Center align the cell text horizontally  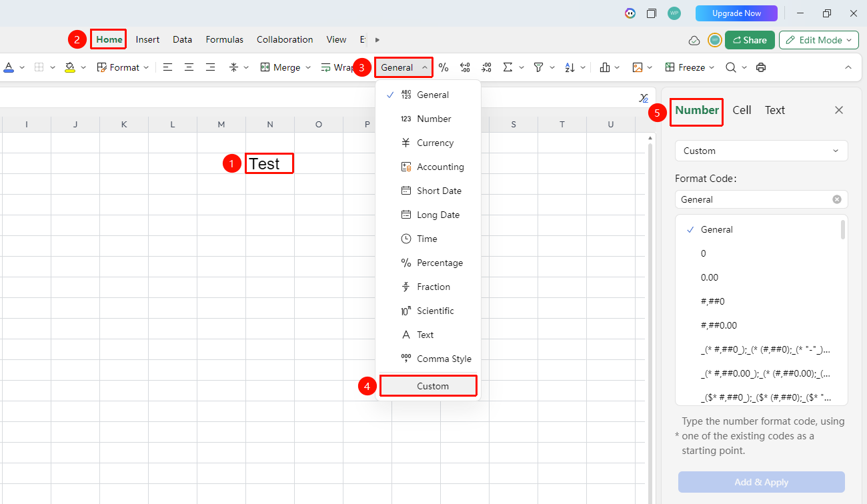pyautogui.click(x=189, y=67)
